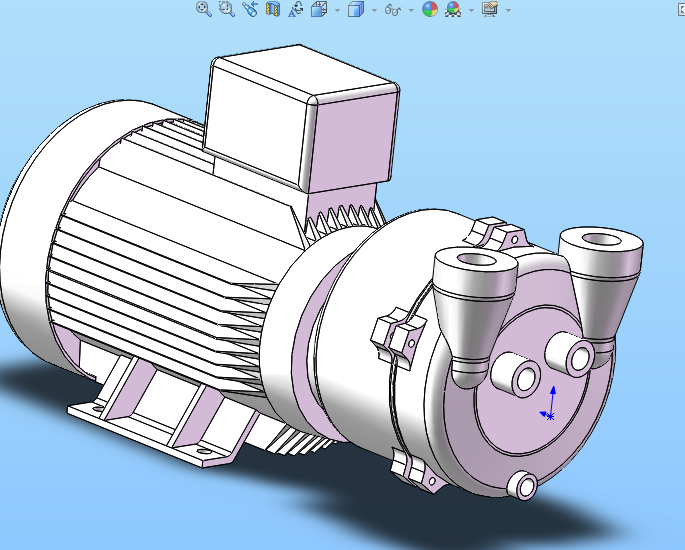Image resolution: width=685 pixels, height=550 pixels.
Task: Expand the Hide/Show Items dropdown arrow
Action: [x=412, y=10]
